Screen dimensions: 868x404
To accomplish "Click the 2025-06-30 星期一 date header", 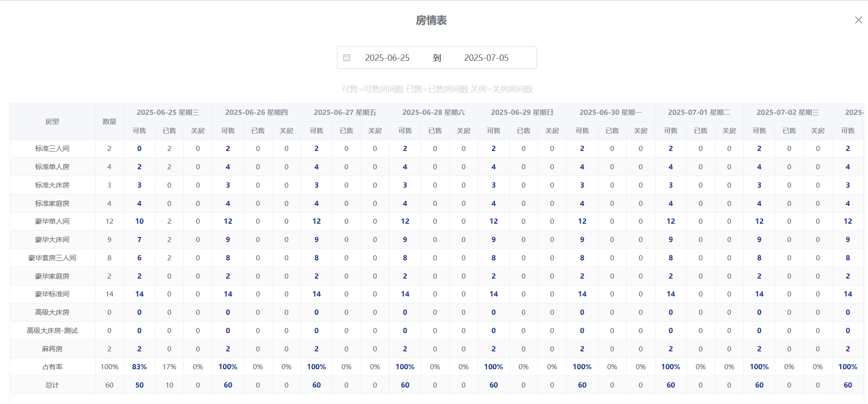I will point(611,113).
